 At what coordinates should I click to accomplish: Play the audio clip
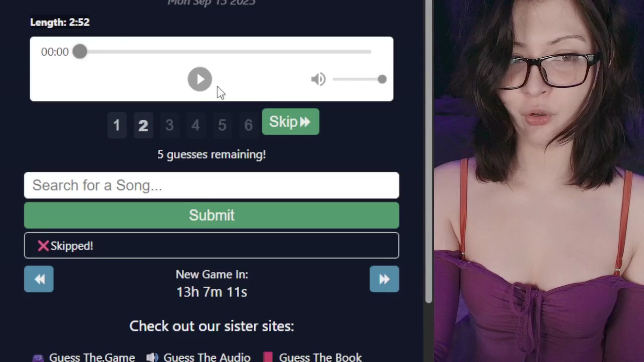point(200,79)
